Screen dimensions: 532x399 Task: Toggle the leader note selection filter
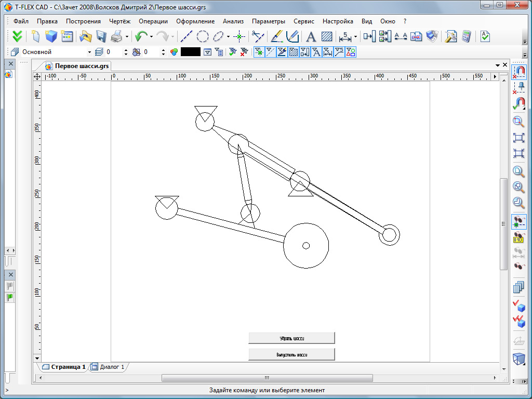[x=339, y=52]
